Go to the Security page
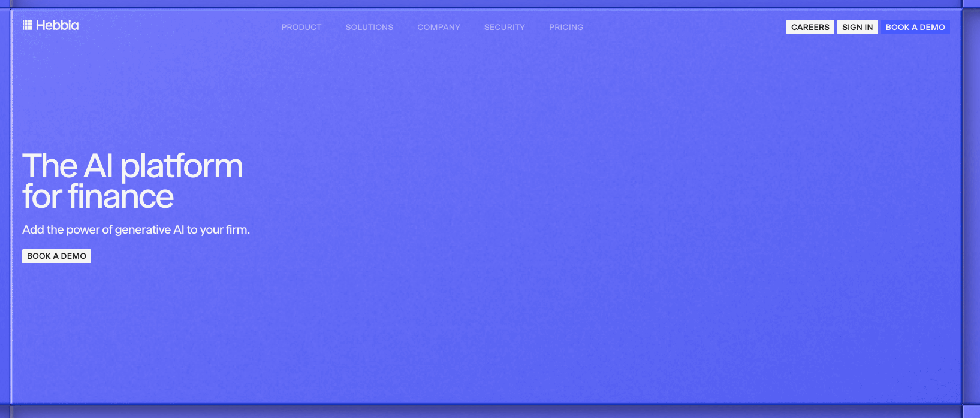 pyautogui.click(x=505, y=27)
